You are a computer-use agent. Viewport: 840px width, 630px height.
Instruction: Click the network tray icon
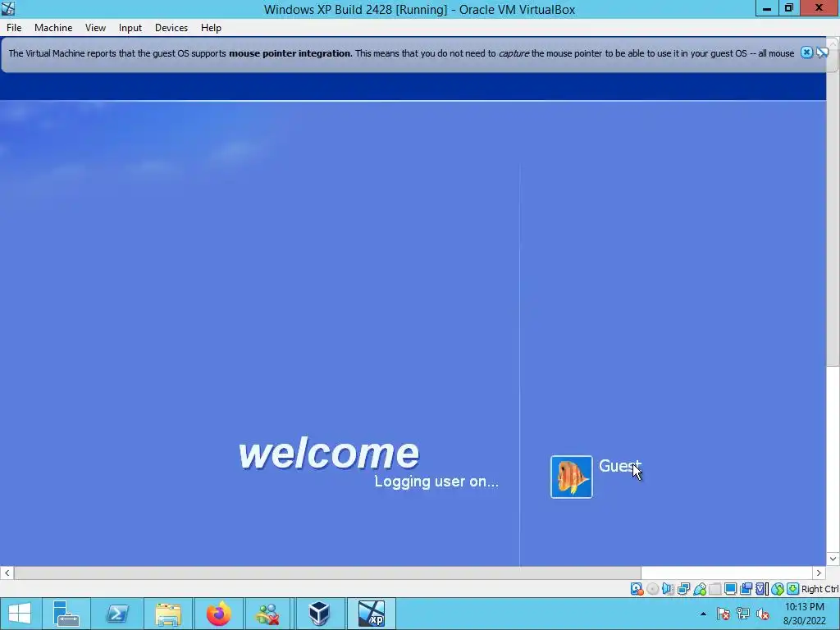click(743, 614)
